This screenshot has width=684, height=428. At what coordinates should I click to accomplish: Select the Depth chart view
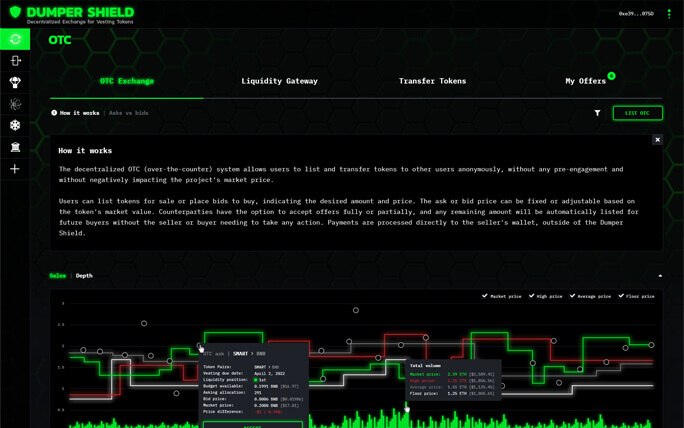tap(84, 276)
